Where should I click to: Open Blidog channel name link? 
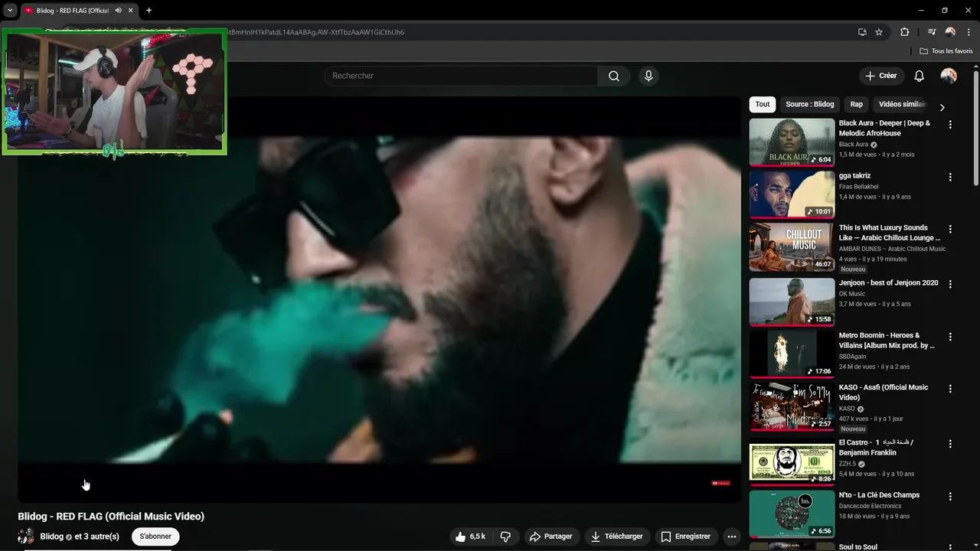coord(51,536)
